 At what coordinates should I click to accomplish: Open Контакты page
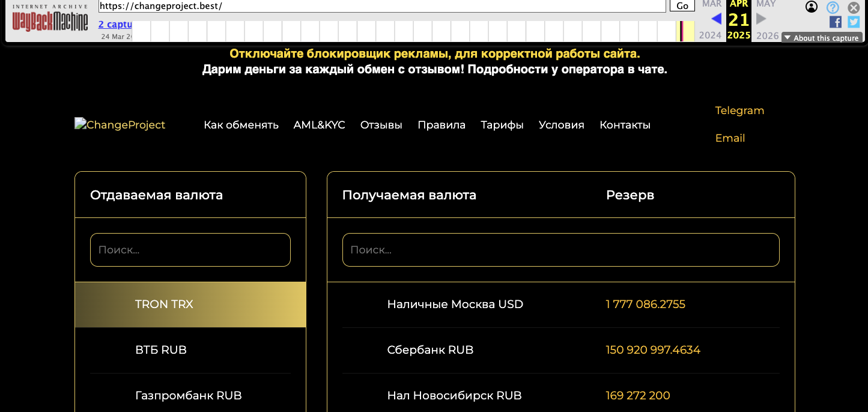(x=625, y=125)
